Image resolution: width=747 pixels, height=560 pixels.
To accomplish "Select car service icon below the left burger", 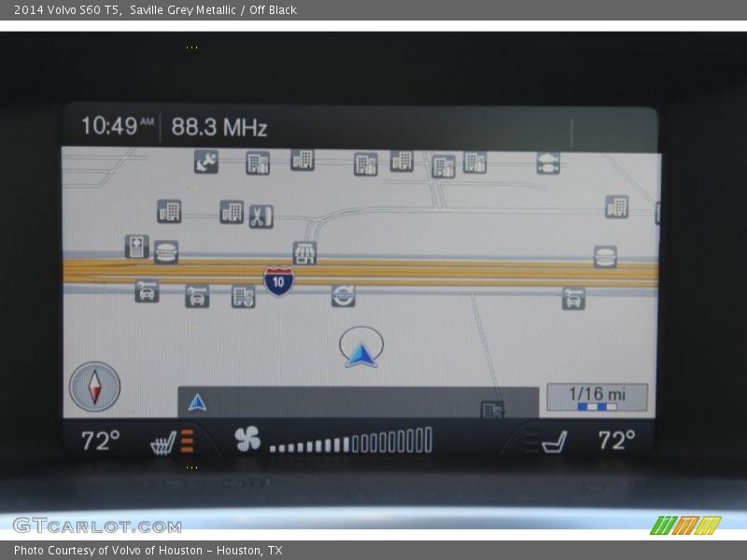I will (147, 291).
